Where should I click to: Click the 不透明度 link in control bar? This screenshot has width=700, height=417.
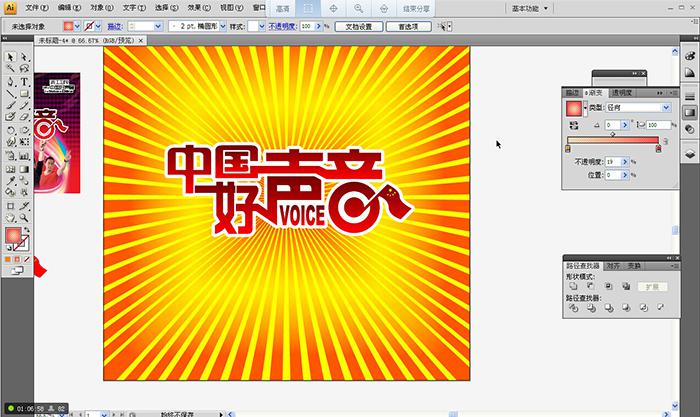[282, 26]
